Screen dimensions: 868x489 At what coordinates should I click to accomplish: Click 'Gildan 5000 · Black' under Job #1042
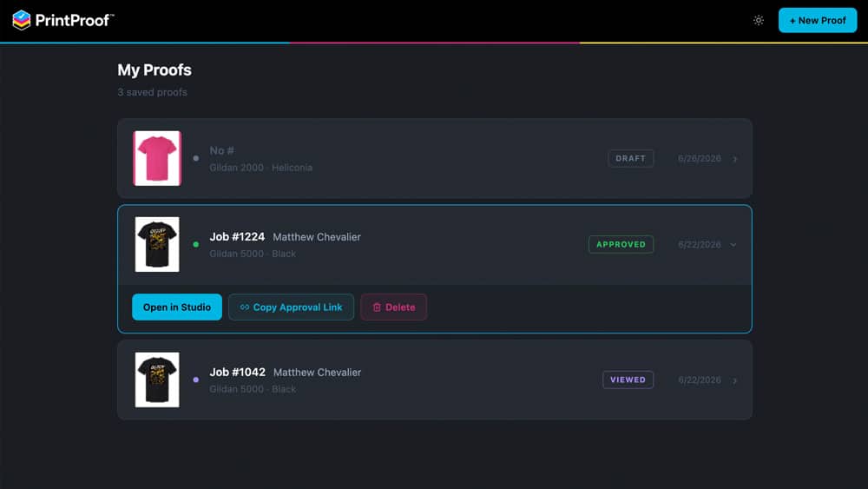pyautogui.click(x=253, y=389)
